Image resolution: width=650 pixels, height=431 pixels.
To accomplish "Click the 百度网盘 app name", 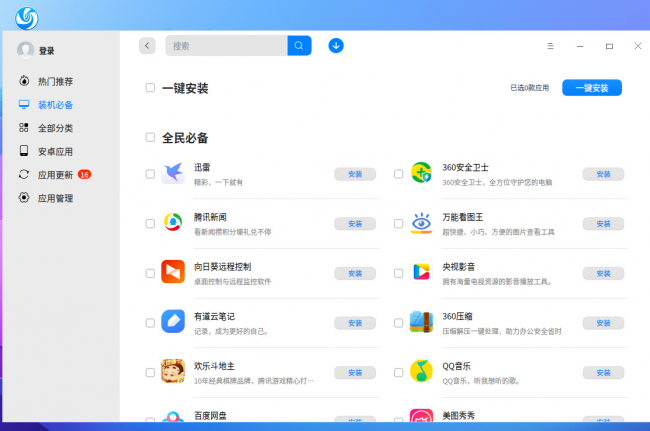I will coord(210,415).
